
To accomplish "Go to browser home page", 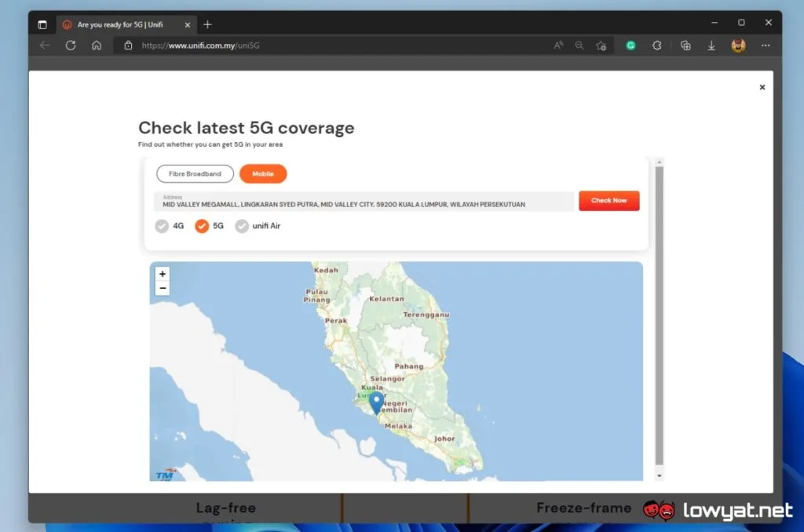I will (97, 46).
